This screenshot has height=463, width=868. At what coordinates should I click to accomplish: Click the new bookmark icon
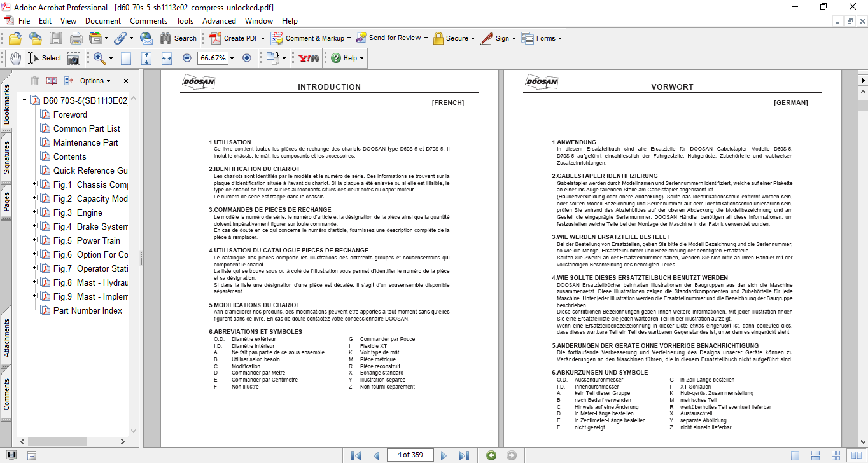pyautogui.click(x=51, y=81)
